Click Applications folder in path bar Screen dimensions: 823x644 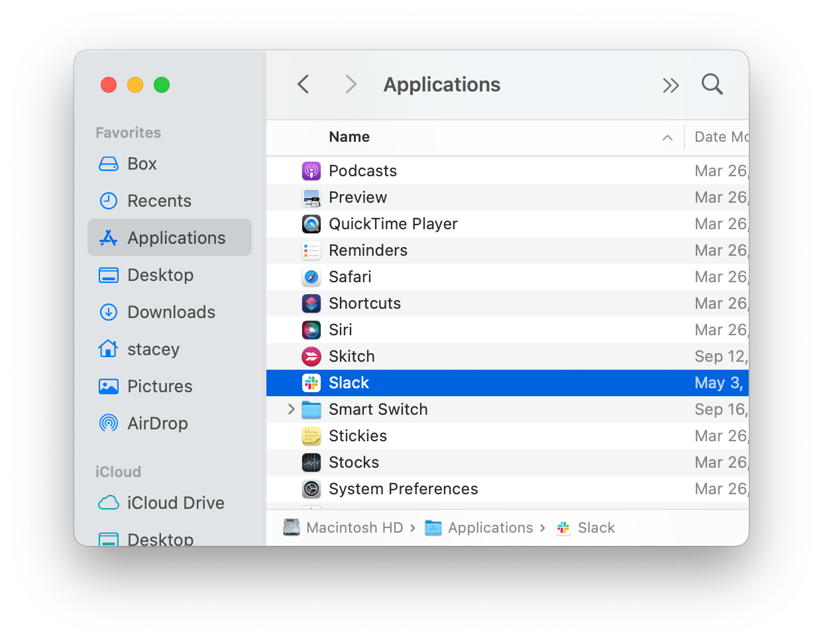pyautogui.click(x=490, y=528)
